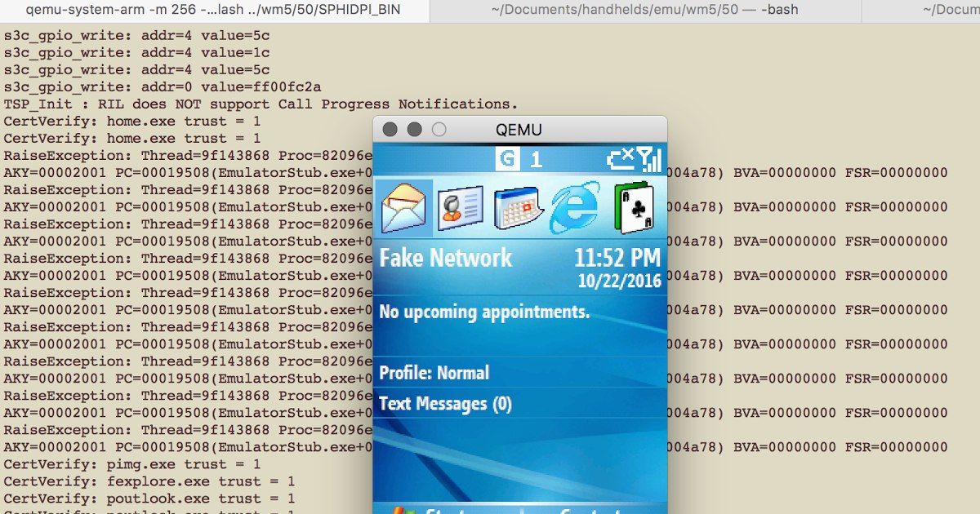Screen dimensions: 980x514
Task: Open Internet Explorer in the emulator
Action: click(574, 208)
